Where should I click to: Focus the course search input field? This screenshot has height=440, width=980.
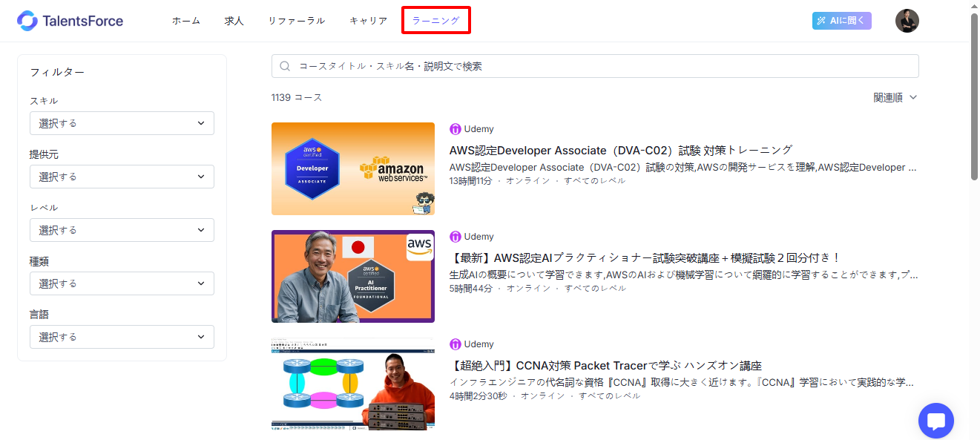point(595,66)
